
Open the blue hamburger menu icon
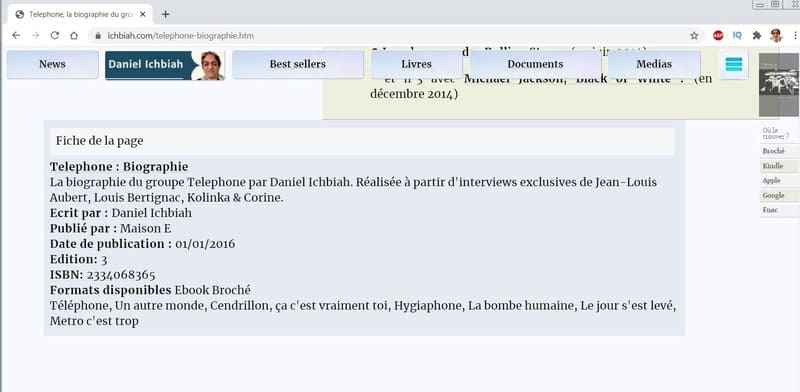734,65
